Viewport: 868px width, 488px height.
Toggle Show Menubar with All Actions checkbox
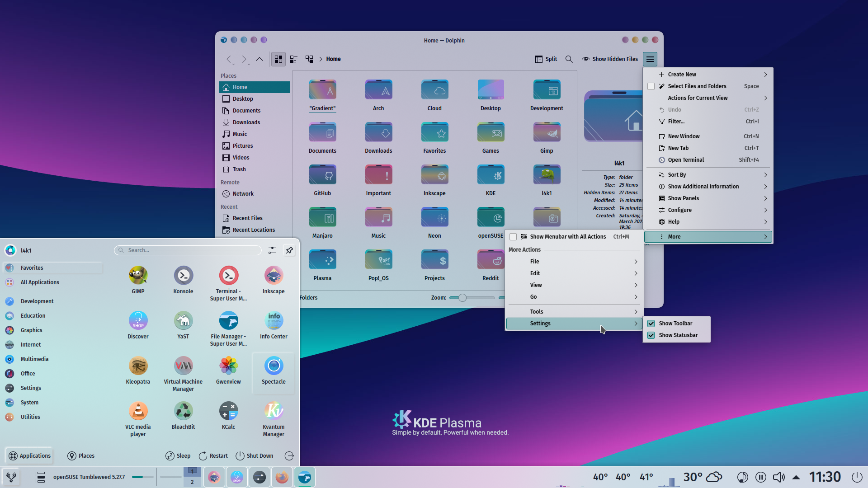[x=513, y=237]
